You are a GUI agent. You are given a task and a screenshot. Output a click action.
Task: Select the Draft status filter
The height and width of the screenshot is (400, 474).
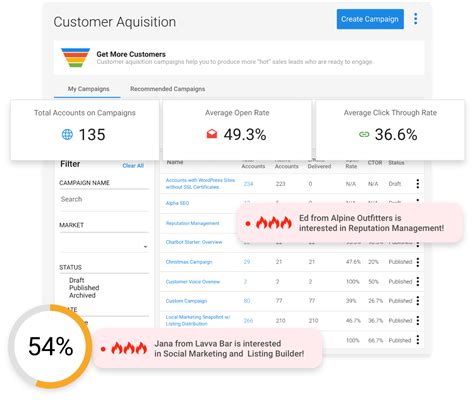click(77, 280)
